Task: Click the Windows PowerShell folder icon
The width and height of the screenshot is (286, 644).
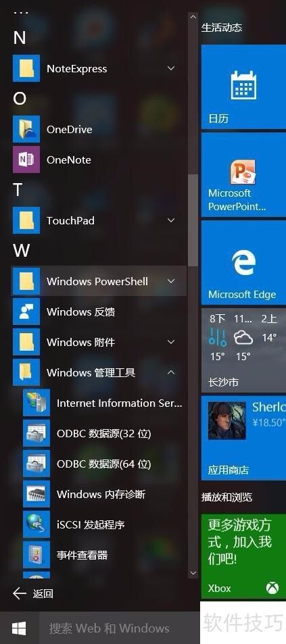Action: (26, 281)
